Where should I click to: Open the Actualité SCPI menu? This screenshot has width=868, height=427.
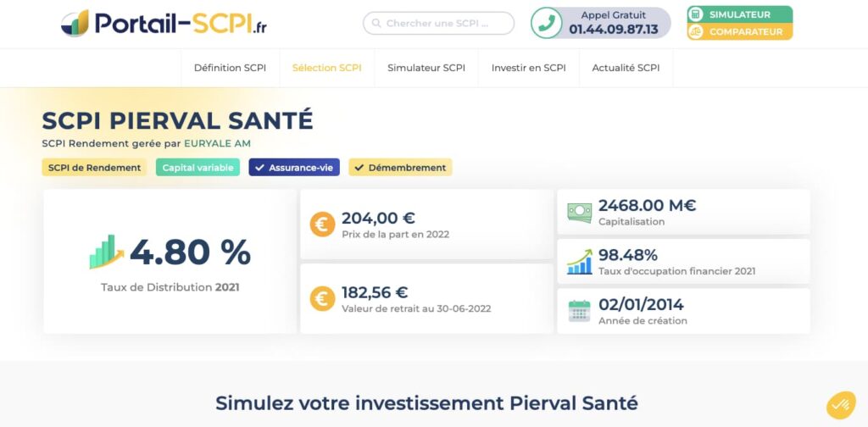[626, 68]
